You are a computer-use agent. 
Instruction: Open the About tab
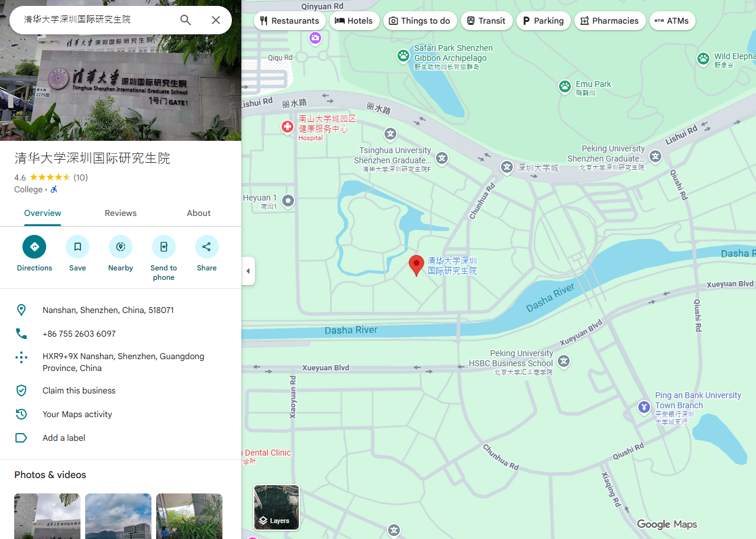point(198,213)
